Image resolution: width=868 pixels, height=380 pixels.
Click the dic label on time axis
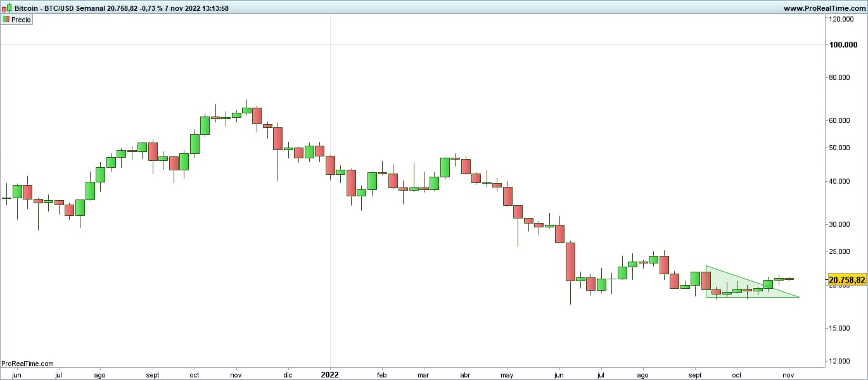[288, 375]
